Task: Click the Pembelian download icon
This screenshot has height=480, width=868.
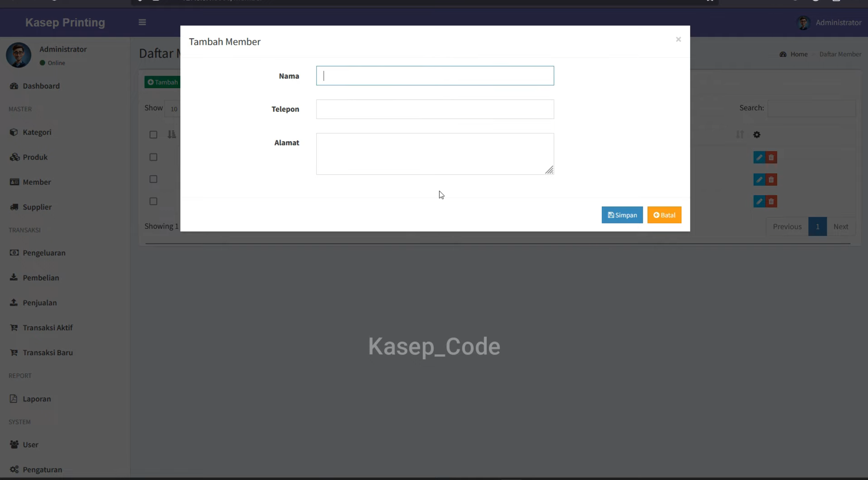Action: tap(14, 278)
